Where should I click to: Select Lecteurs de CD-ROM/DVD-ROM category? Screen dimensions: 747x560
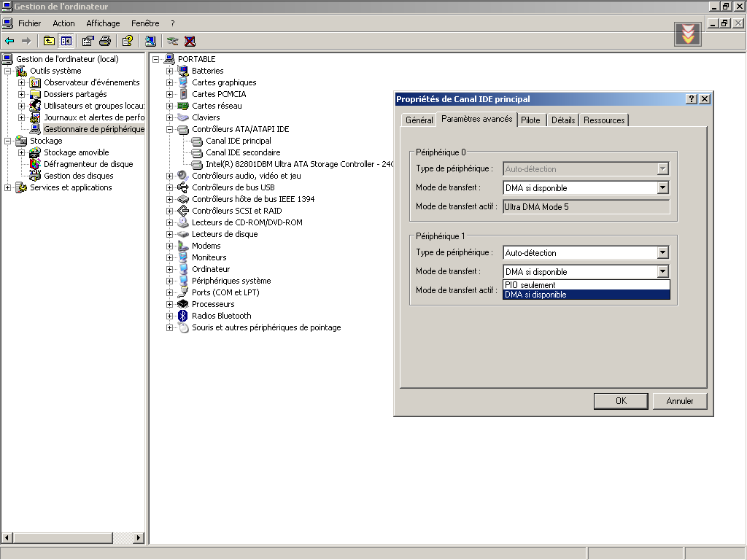coord(247,222)
